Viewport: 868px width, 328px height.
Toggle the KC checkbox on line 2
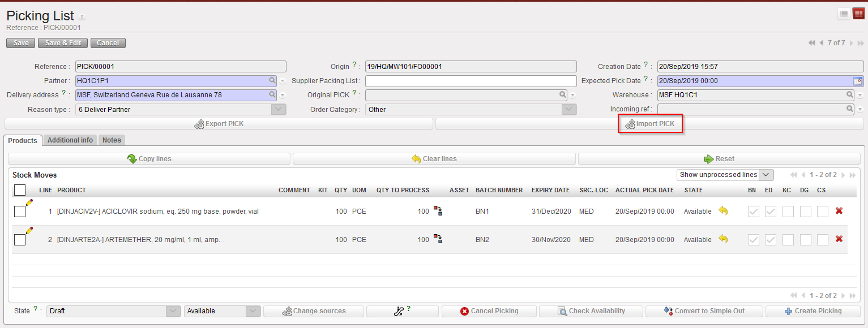click(788, 240)
